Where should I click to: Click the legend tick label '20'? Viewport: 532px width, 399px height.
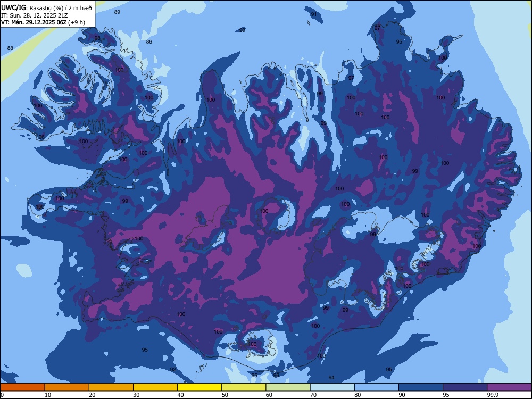coord(92,395)
